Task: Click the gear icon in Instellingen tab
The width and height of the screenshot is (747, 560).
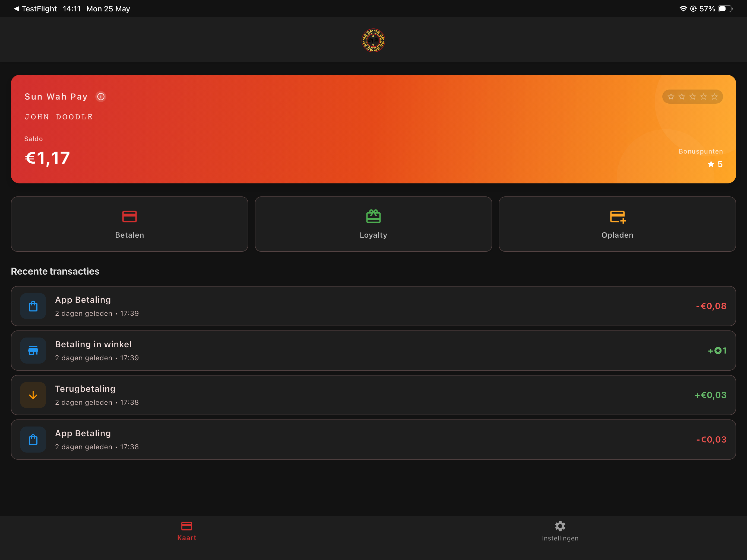Action: (560, 526)
